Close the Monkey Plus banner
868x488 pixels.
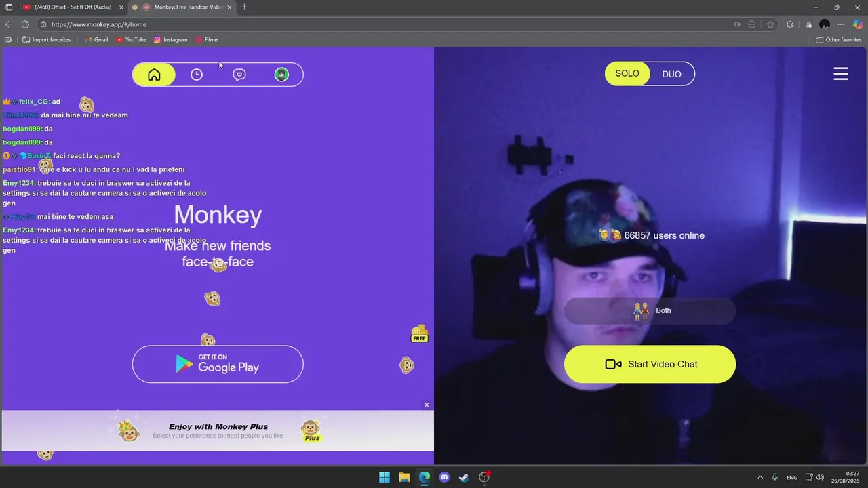[427, 405]
